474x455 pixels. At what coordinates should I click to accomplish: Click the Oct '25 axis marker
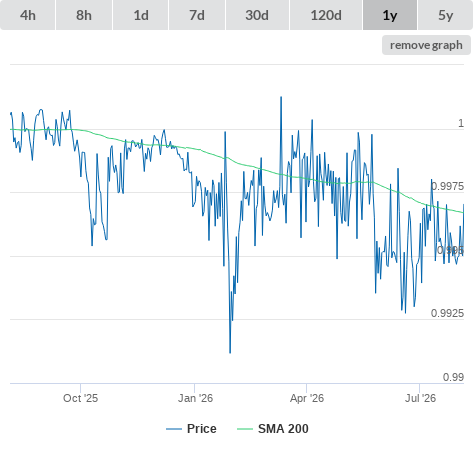(x=80, y=398)
